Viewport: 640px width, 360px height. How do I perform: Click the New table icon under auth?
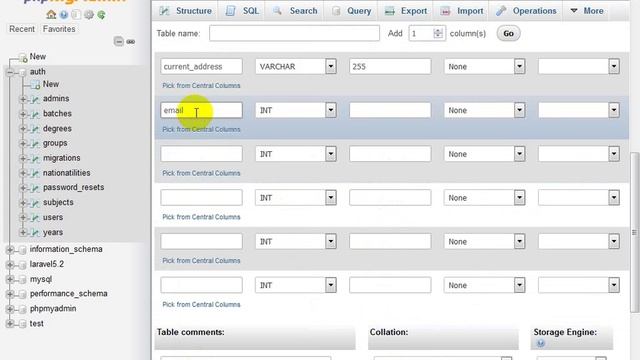tap(36, 84)
